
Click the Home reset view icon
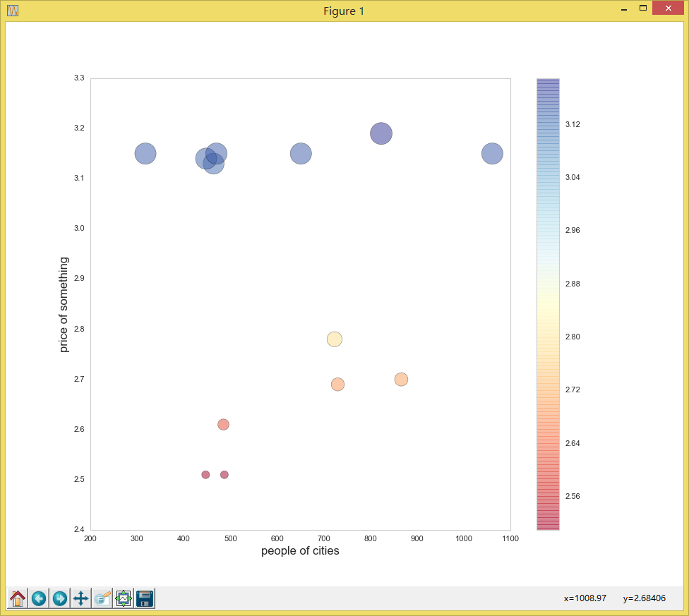pos(18,598)
